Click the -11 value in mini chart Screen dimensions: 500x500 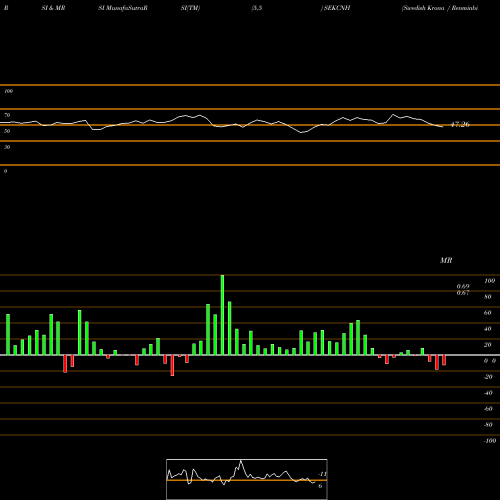[322, 474]
